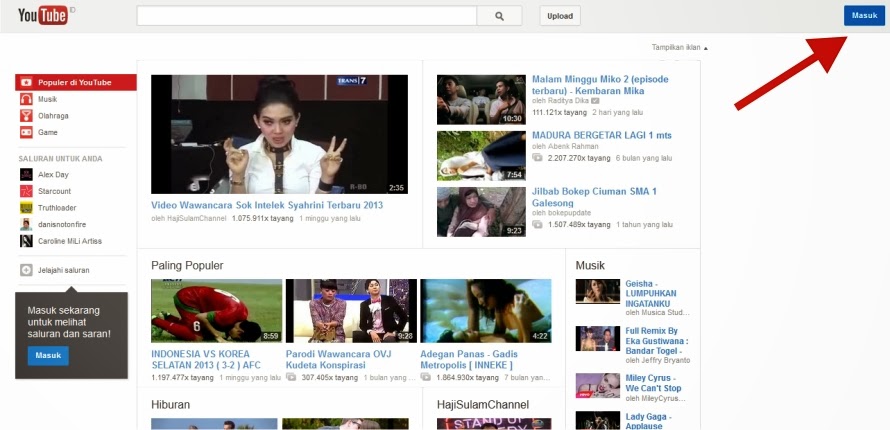The height and width of the screenshot is (430, 890).
Task: Open Malam Minggu Miko 2 video title
Action: (x=600, y=85)
